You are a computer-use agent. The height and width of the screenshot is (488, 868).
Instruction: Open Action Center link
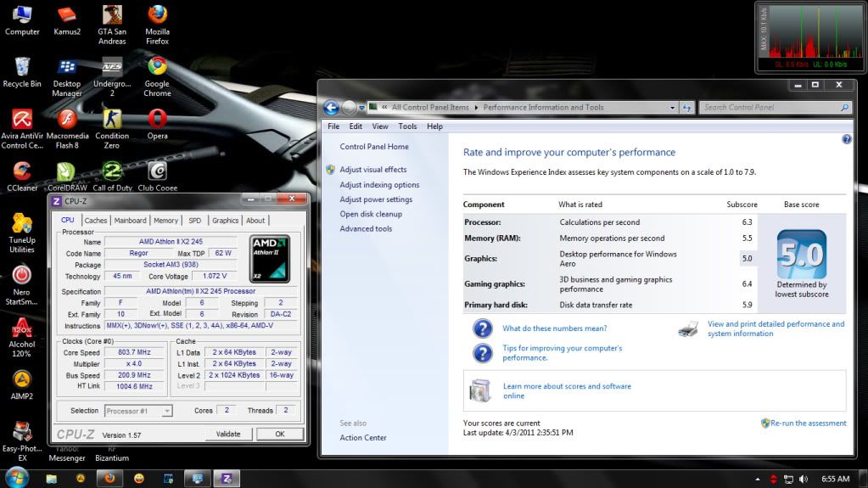[363, 438]
